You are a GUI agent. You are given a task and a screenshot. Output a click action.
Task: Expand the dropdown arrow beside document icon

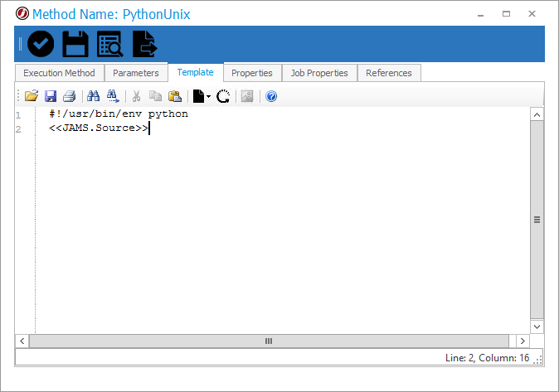tap(208, 96)
